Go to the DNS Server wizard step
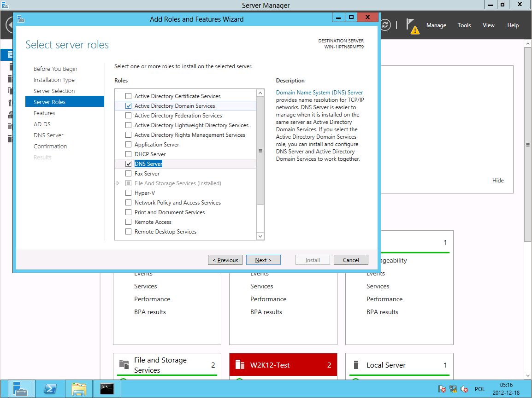The height and width of the screenshot is (398, 532). point(48,135)
